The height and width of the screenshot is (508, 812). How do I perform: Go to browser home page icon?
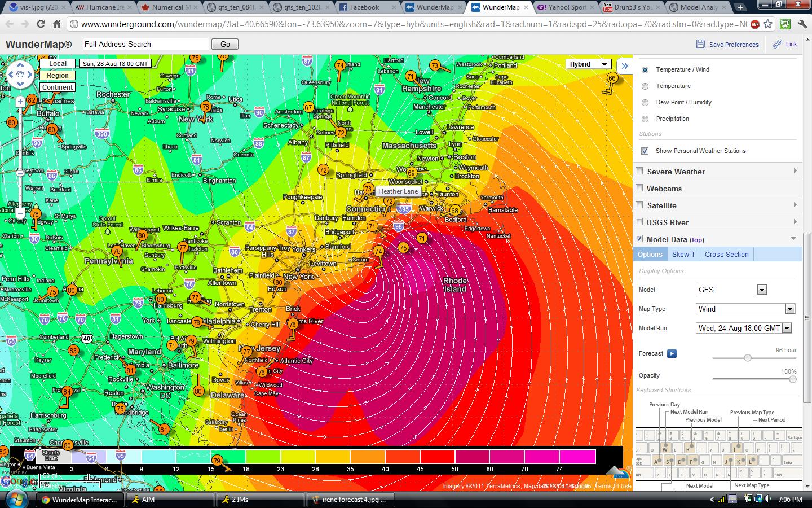tap(56, 24)
